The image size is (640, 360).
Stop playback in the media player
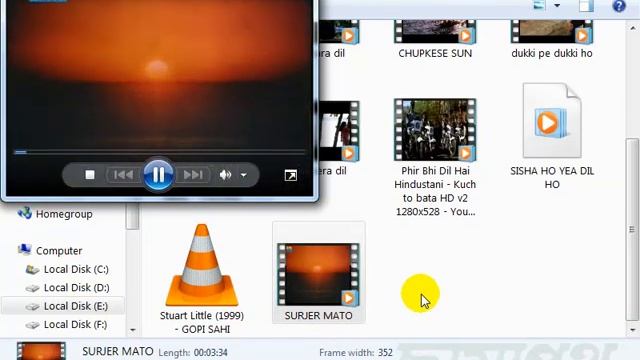[x=90, y=175]
